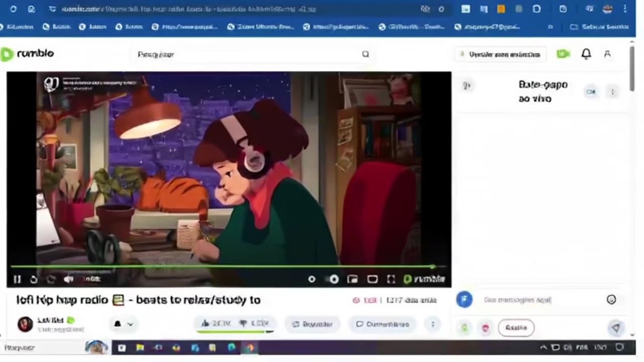Pop out the live chat window
This screenshot has width=644, height=362.
pos(591,92)
